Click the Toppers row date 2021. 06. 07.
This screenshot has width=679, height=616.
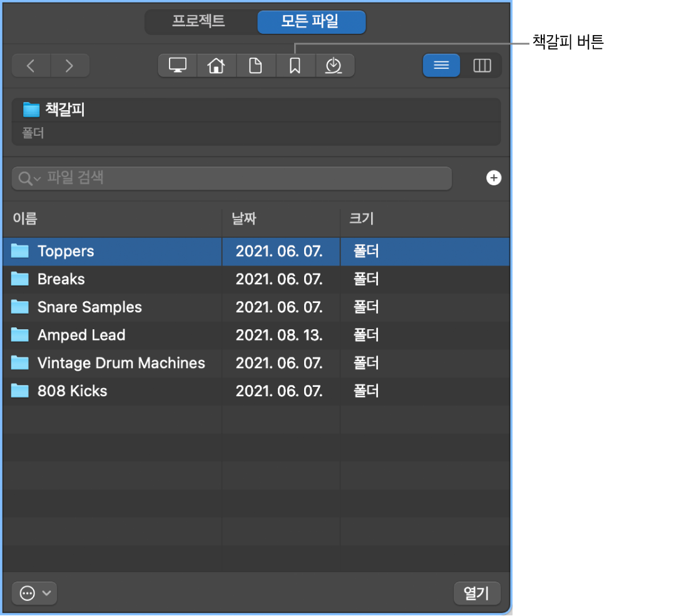279,251
